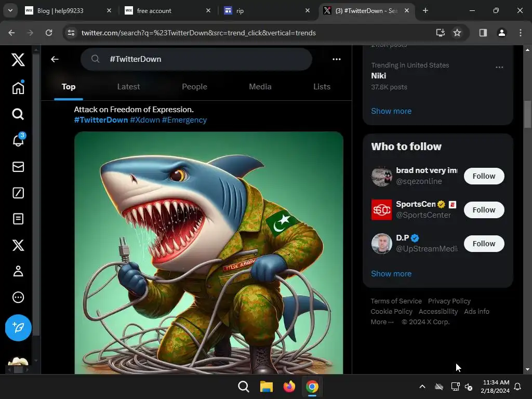Click Chrome icon in taskbar
The width and height of the screenshot is (532, 399).
(312, 387)
